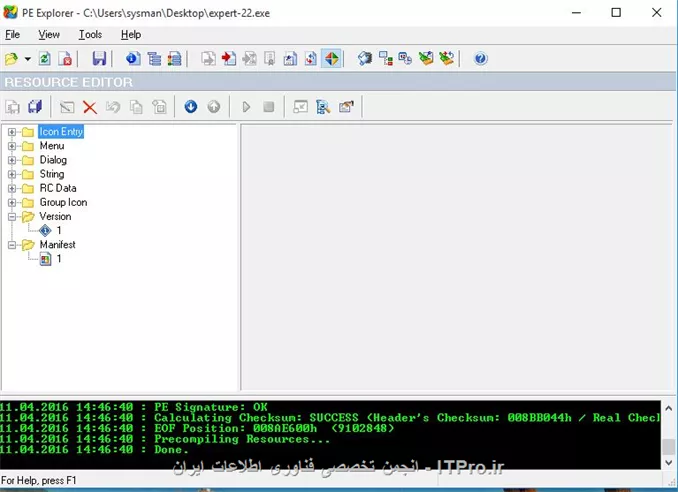
Task: Open the View menu
Action: 49,35
